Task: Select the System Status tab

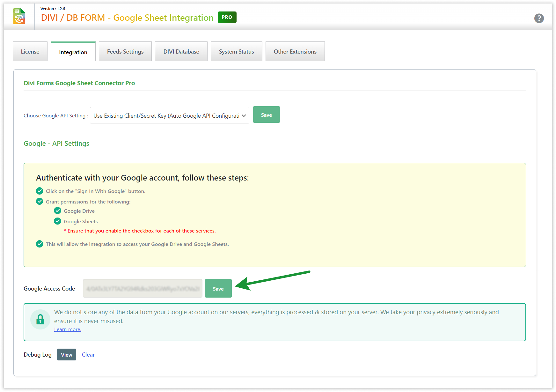Action: pyautogui.click(x=236, y=52)
